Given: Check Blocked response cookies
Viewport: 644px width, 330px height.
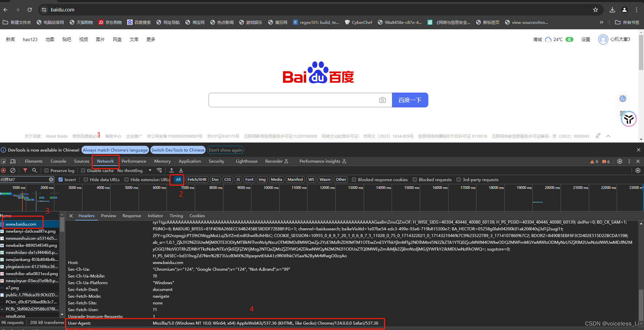Looking at the screenshot, I should pos(354,179).
